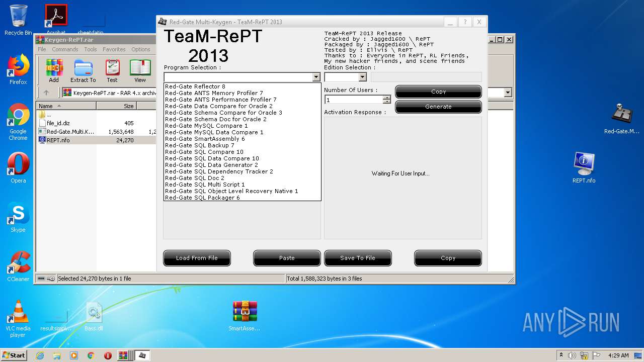The width and height of the screenshot is (644, 362).
Task: Click clock in system tray
Action: [618, 355]
